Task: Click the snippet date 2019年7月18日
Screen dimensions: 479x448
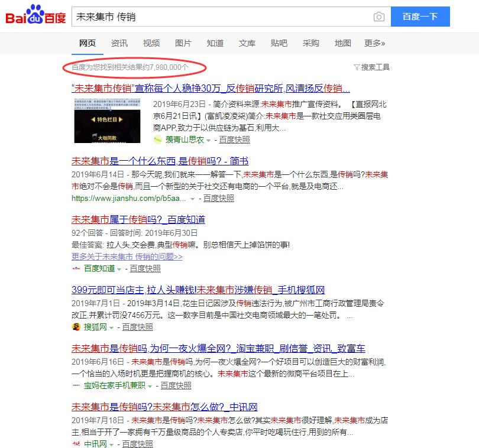Action: tap(98, 420)
